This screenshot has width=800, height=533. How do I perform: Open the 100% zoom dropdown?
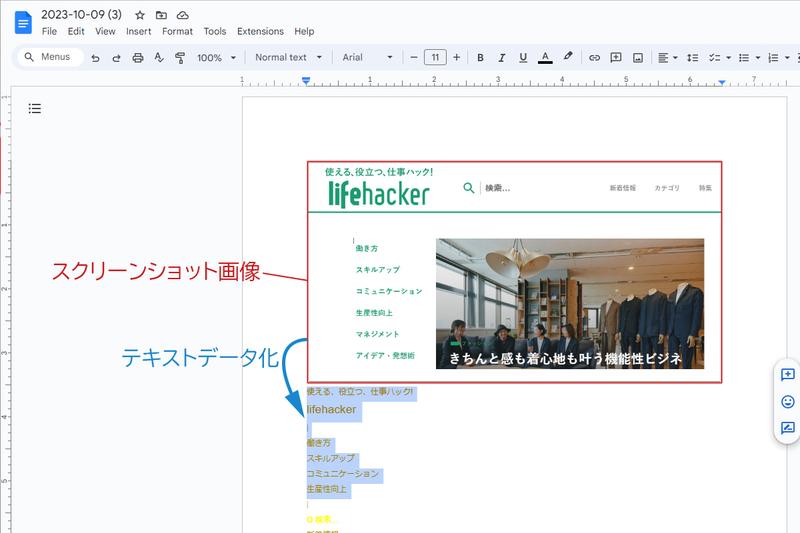(216, 58)
